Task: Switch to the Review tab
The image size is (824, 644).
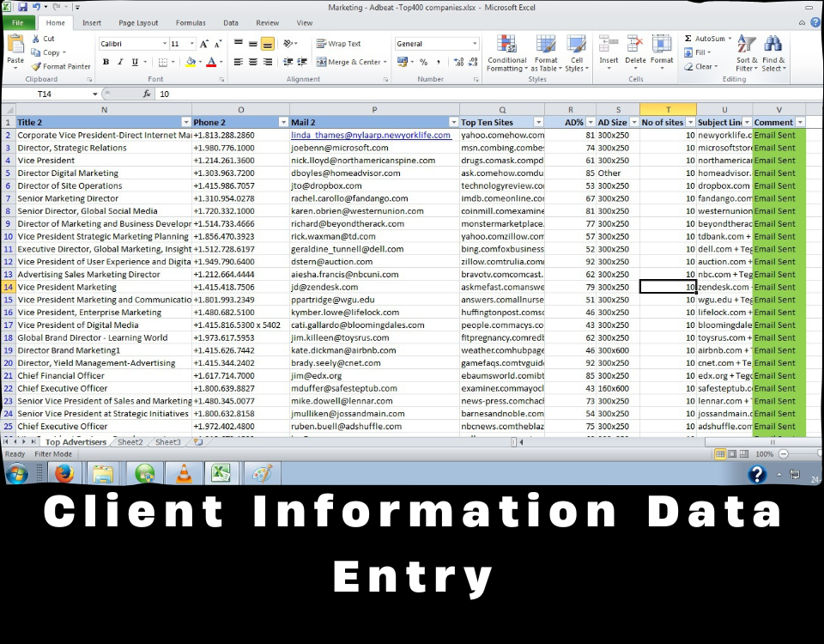Action: point(268,22)
